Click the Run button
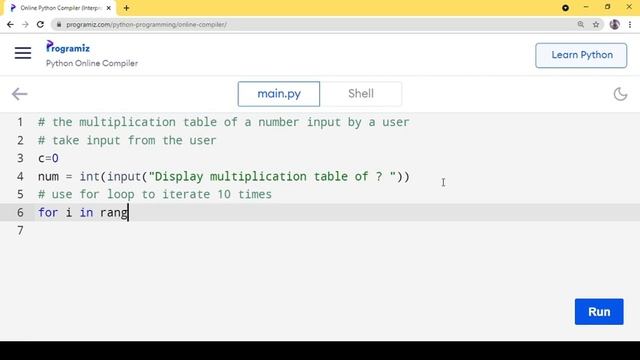This screenshot has width=640, height=360. tap(599, 311)
